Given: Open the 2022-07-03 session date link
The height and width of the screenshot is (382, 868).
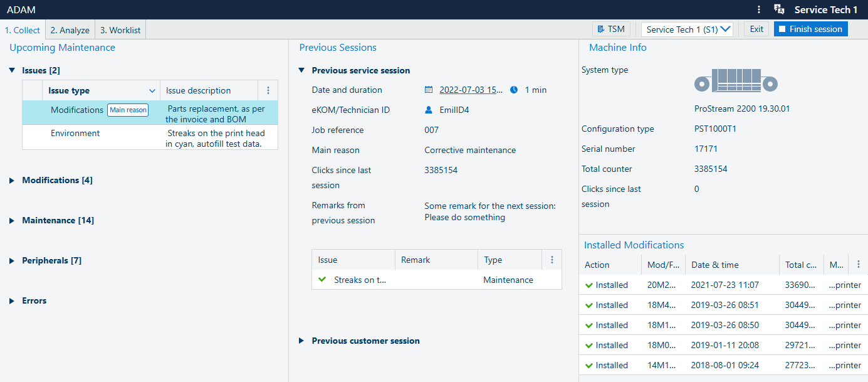Looking at the screenshot, I should 471,90.
